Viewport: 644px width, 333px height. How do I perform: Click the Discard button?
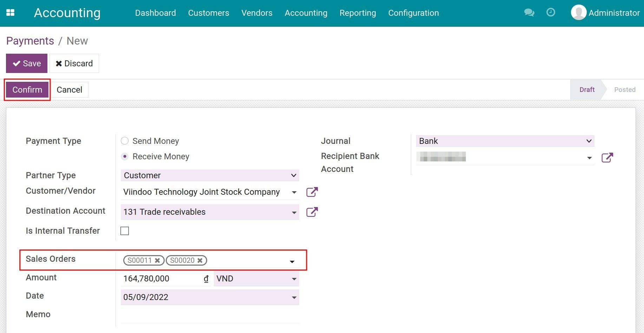(x=74, y=63)
